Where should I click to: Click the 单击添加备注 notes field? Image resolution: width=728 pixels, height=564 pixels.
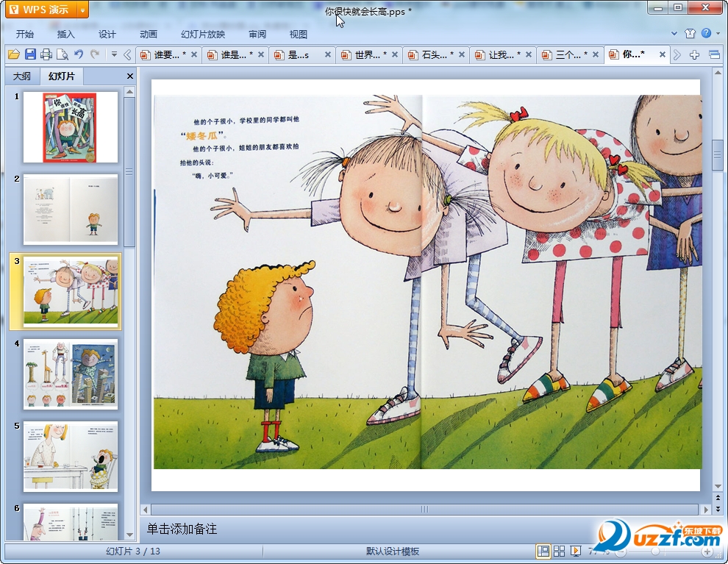click(x=367, y=529)
